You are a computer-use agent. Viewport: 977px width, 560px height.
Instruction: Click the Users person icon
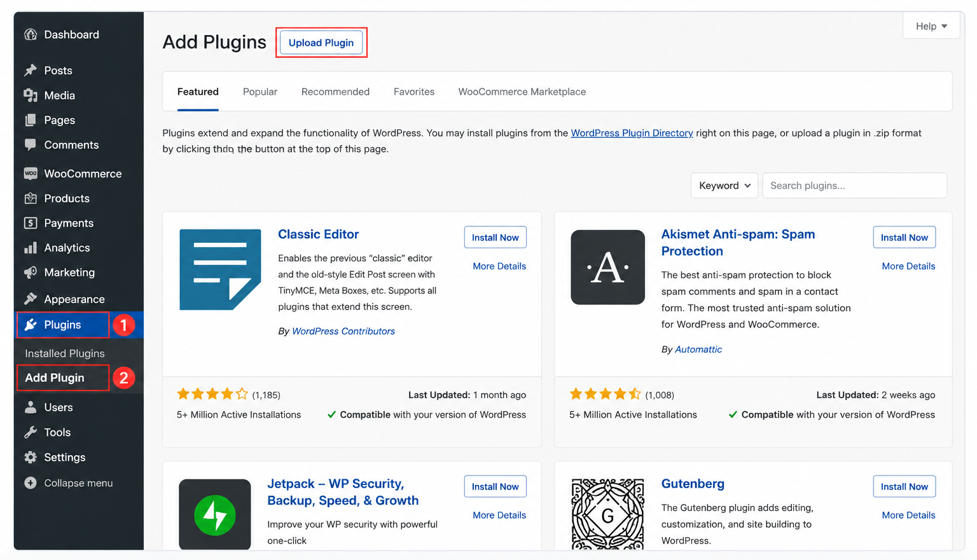pos(31,407)
